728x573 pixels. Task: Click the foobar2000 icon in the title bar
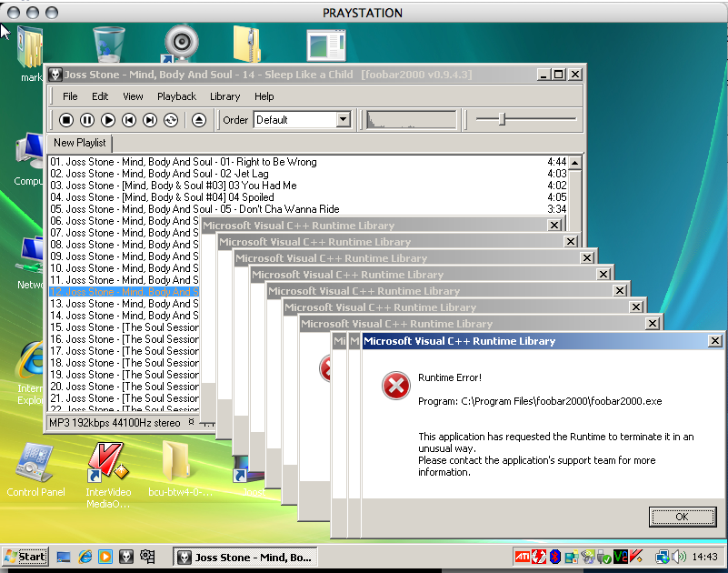point(55,75)
